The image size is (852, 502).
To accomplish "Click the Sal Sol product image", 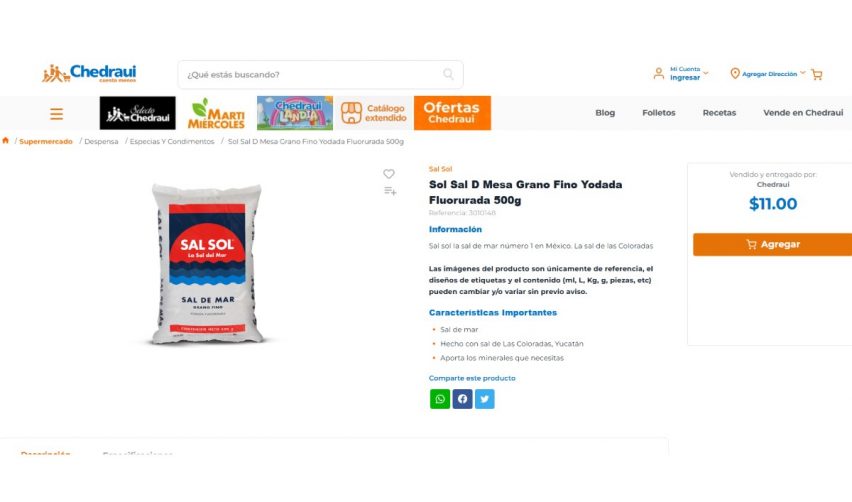I will click(207, 265).
